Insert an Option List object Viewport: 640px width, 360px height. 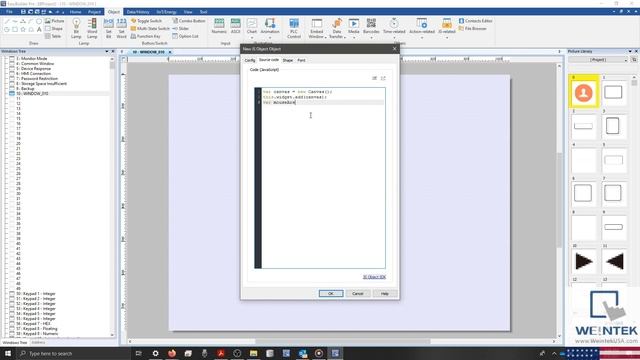[185, 36]
